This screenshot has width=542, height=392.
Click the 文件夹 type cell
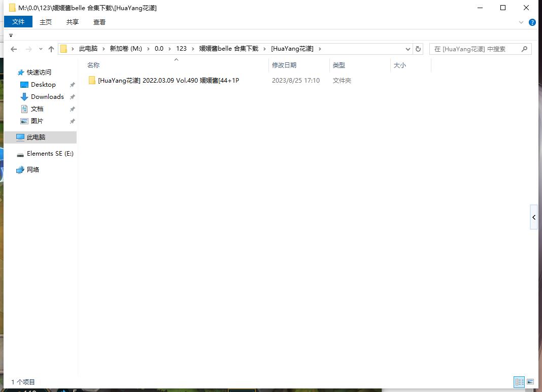[x=342, y=81]
